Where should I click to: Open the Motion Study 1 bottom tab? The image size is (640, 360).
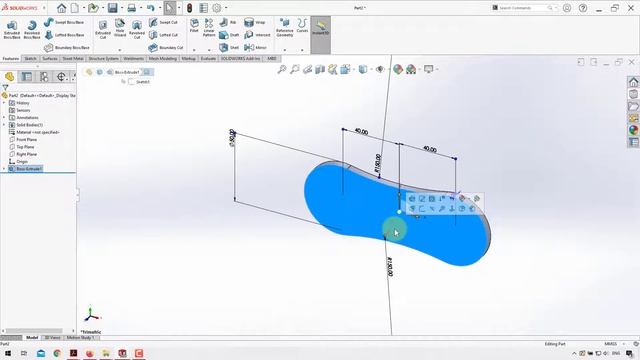pos(80,338)
